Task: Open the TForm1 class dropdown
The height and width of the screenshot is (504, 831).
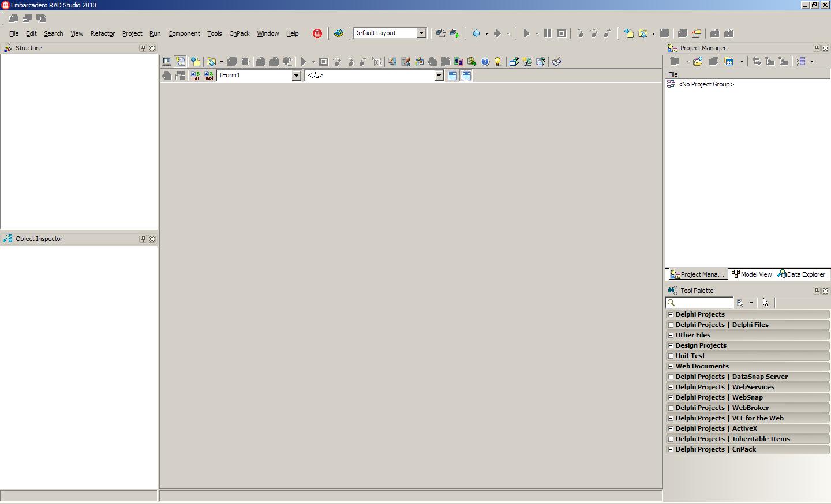Action: (296, 76)
